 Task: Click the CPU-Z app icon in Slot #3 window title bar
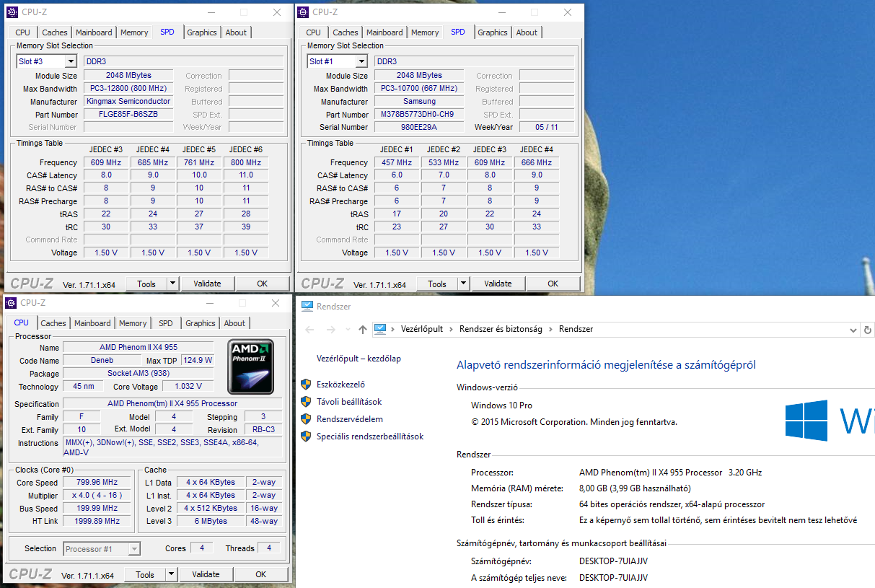point(12,12)
